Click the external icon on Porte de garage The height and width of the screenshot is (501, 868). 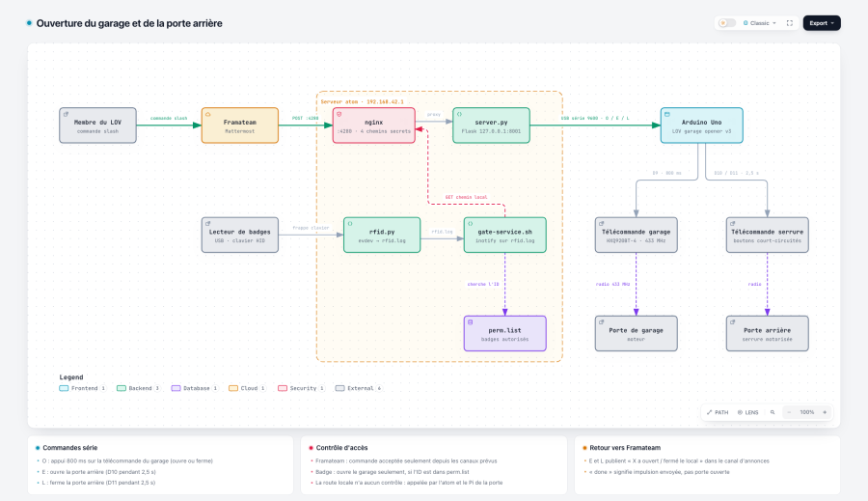coord(602,322)
